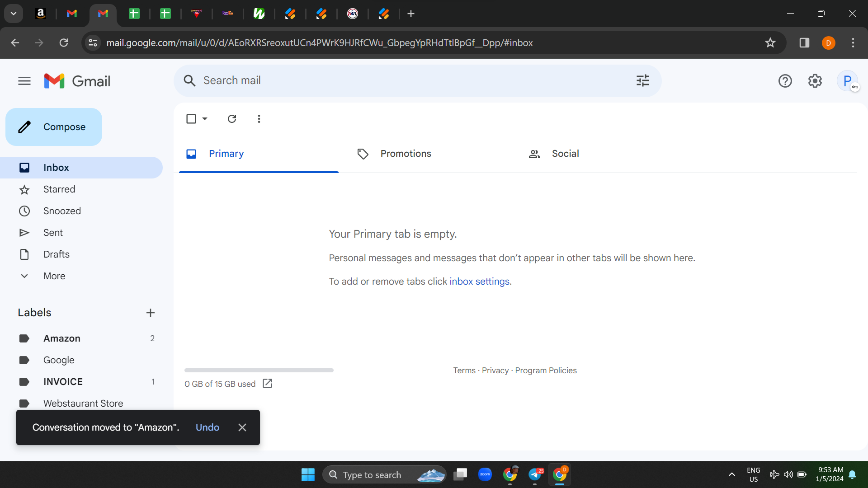Viewport: 868px width, 488px height.
Task: Open the Program Policies link
Action: 546,371
